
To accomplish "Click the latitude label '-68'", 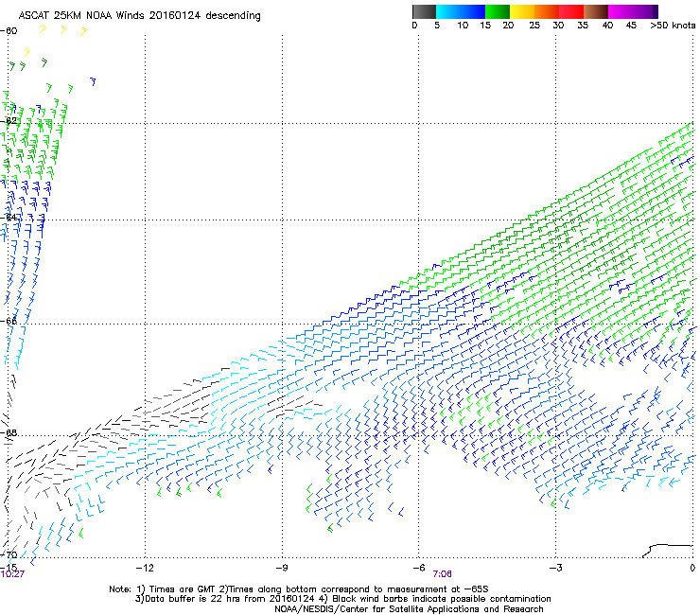I will tap(9, 432).
